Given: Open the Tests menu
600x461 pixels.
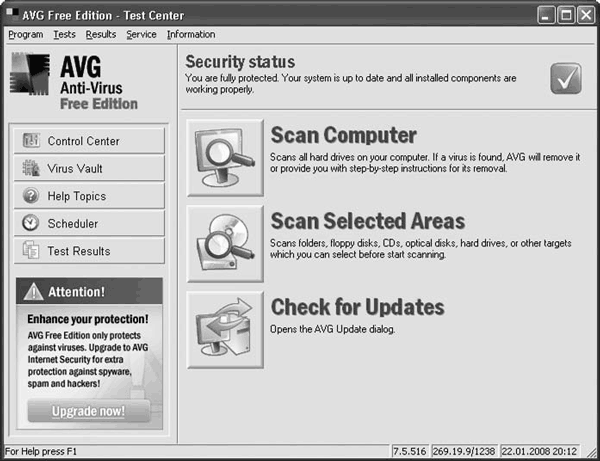Looking at the screenshot, I should [x=64, y=34].
